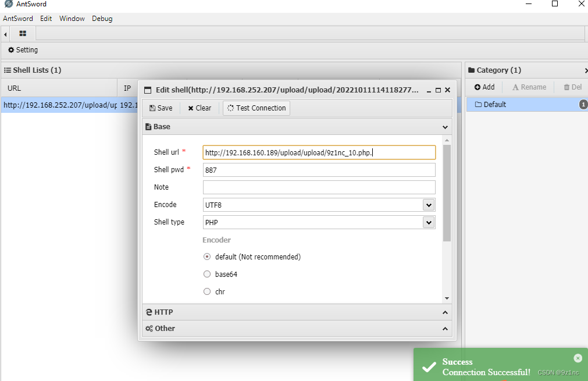
Task: Click the Shell Lists heading
Action: 33,70
